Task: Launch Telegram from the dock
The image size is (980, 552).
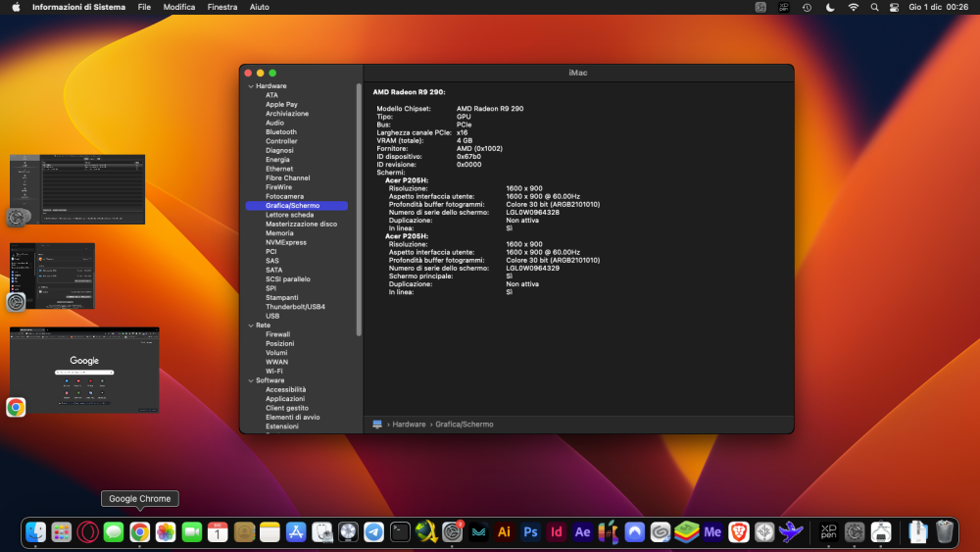Action: point(373,532)
